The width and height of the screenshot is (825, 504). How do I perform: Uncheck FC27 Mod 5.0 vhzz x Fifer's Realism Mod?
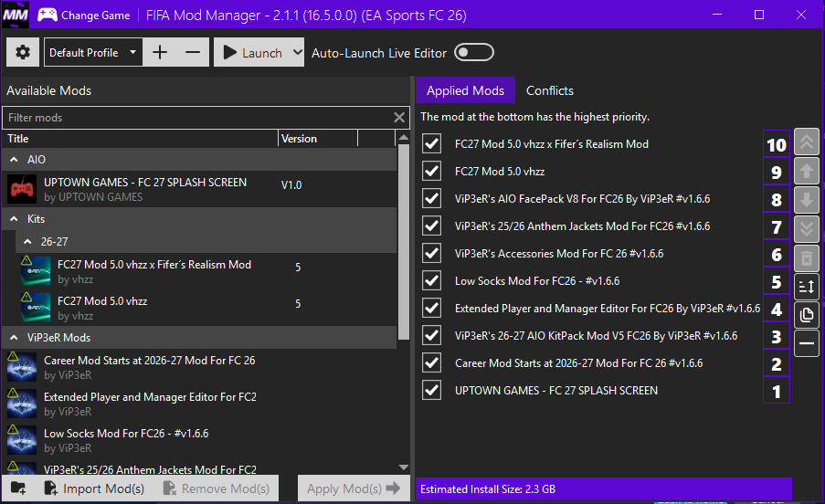pyautogui.click(x=431, y=143)
